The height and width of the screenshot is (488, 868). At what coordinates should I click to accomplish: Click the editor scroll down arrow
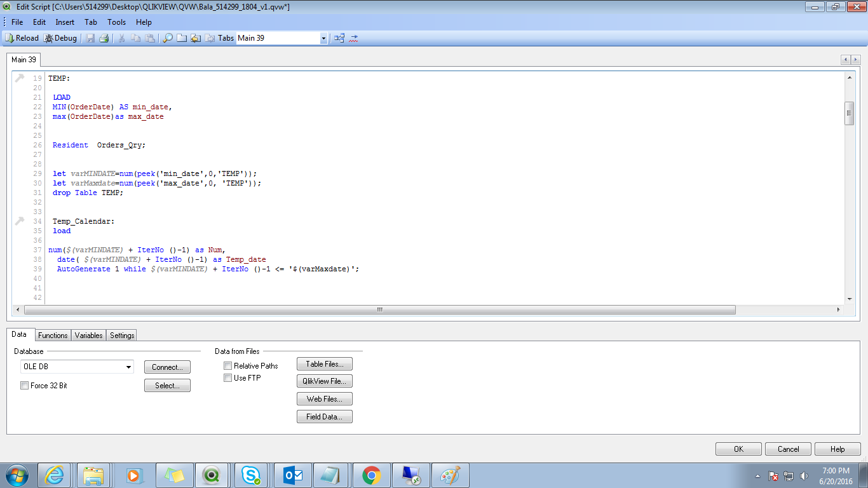pyautogui.click(x=850, y=299)
